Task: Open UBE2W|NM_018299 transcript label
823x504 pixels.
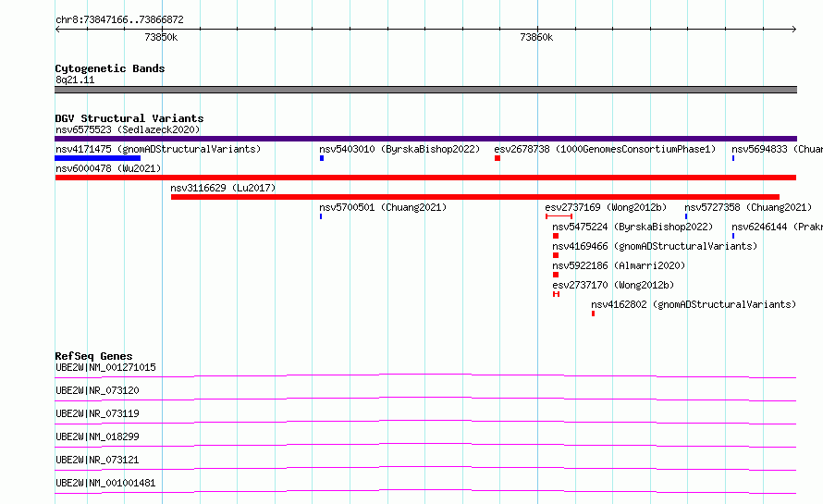Action: [97, 436]
